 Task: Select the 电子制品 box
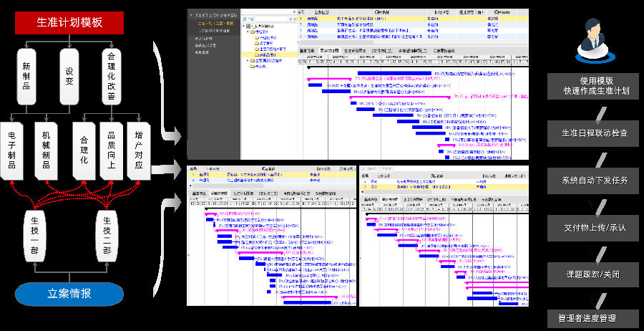pyautogui.click(x=12, y=150)
